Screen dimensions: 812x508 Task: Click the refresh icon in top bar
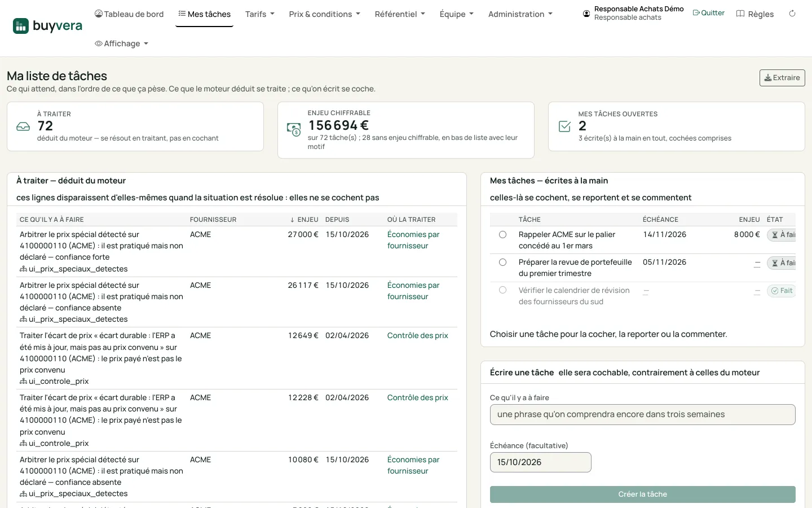pyautogui.click(x=792, y=14)
